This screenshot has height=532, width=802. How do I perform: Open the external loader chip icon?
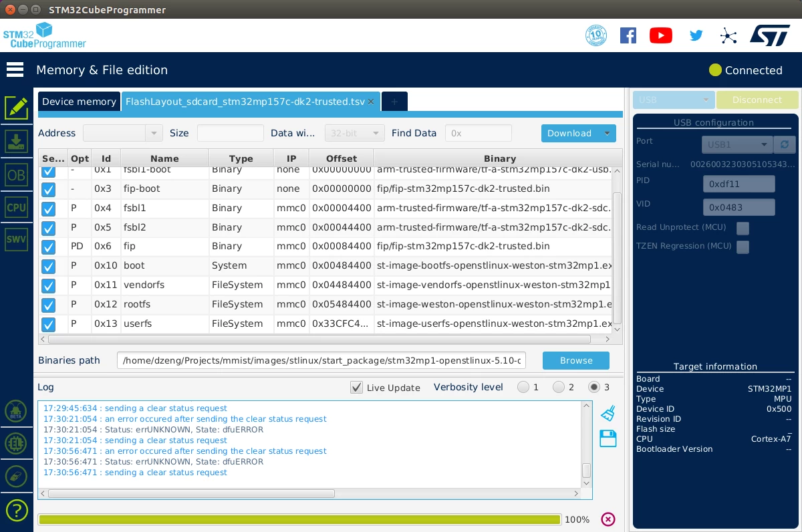tap(16, 443)
